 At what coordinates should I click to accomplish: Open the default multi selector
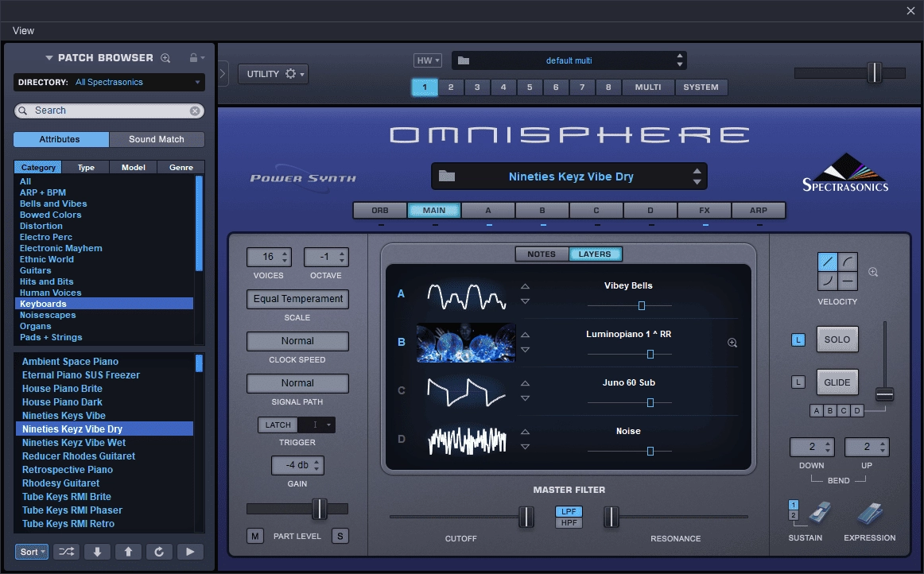[569, 60]
